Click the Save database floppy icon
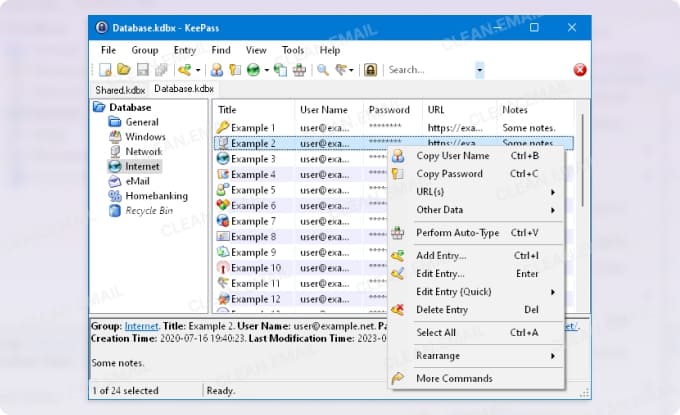Screen dimensions: 680x415 [x=143, y=70]
